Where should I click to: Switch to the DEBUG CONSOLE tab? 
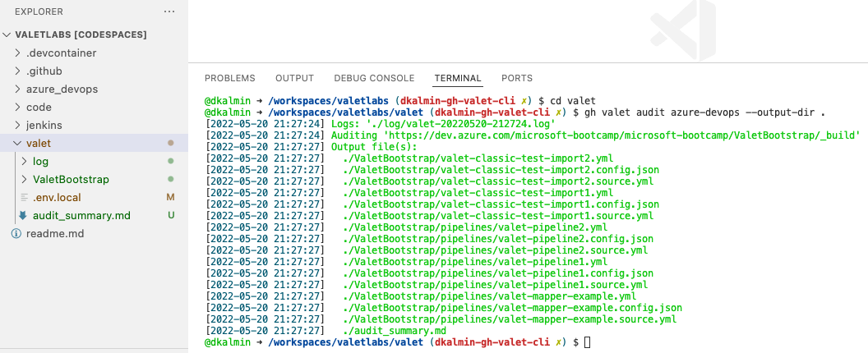[374, 78]
